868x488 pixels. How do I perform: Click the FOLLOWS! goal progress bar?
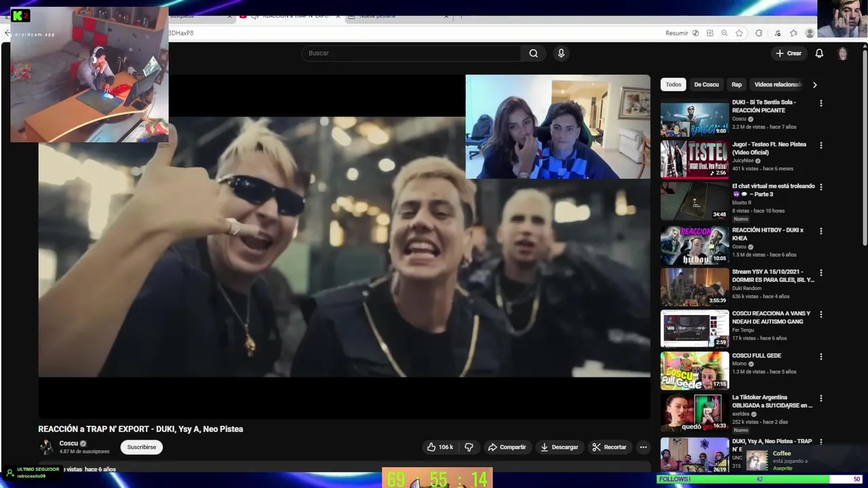pyautogui.click(x=760, y=479)
